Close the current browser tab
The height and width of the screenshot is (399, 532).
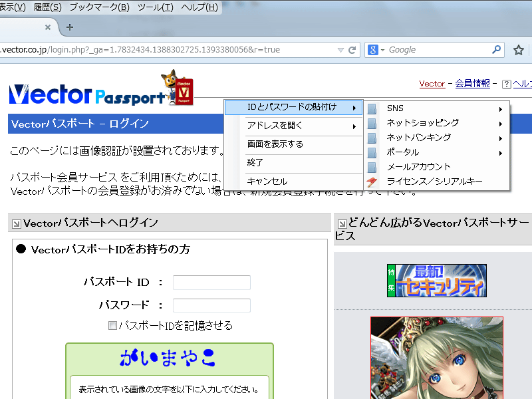(48, 27)
